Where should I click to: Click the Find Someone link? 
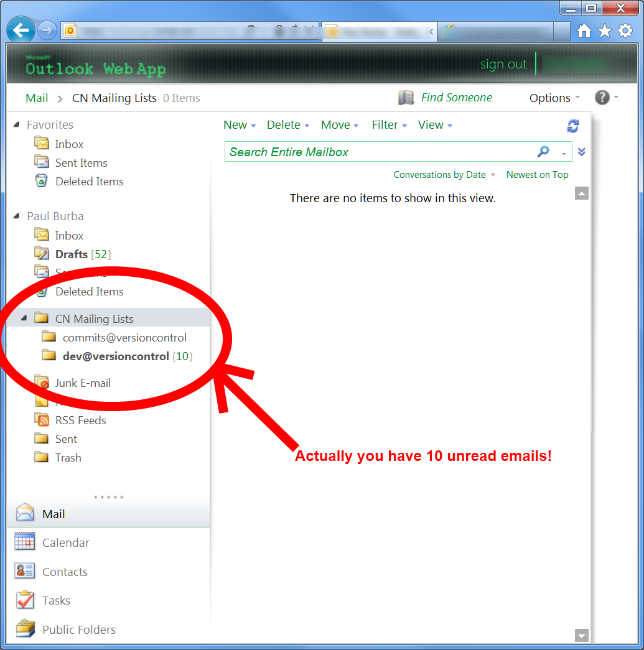pos(457,98)
